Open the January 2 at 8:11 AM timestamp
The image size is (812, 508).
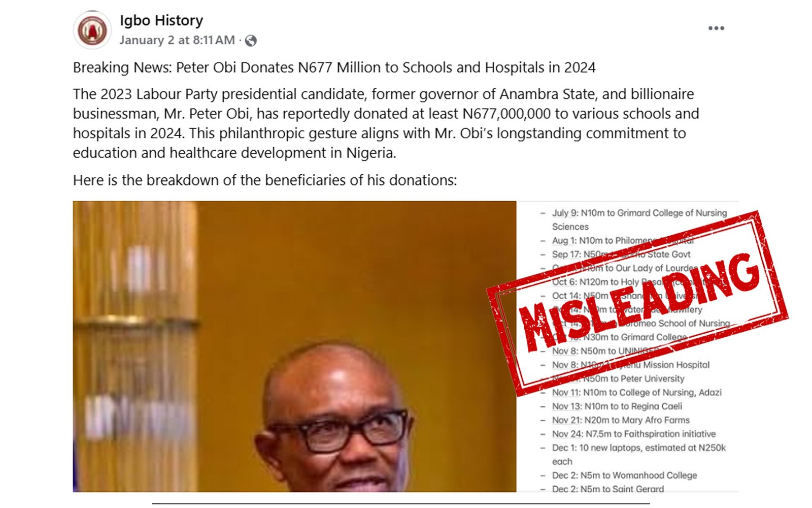pyautogui.click(x=177, y=40)
